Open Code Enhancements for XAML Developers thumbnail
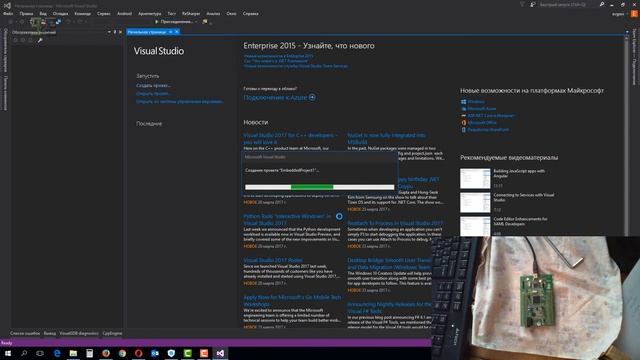This screenshot has height=360, width=640. [475, 226]
